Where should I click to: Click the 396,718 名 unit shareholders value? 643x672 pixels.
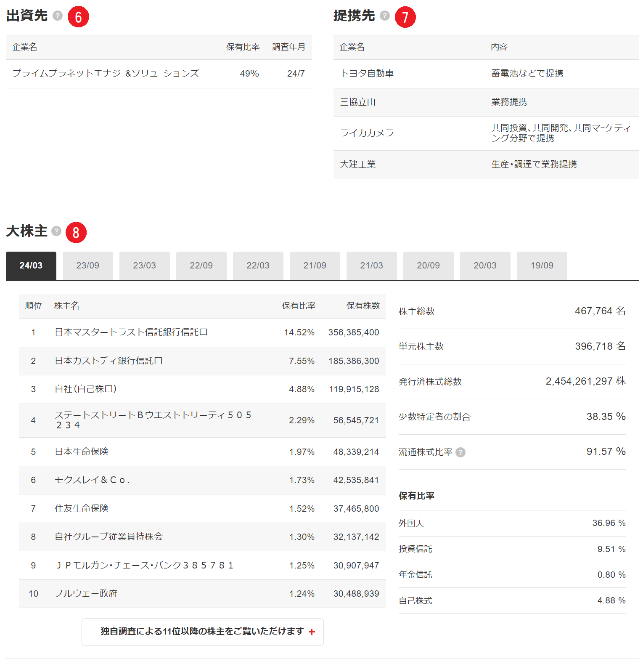600,346
